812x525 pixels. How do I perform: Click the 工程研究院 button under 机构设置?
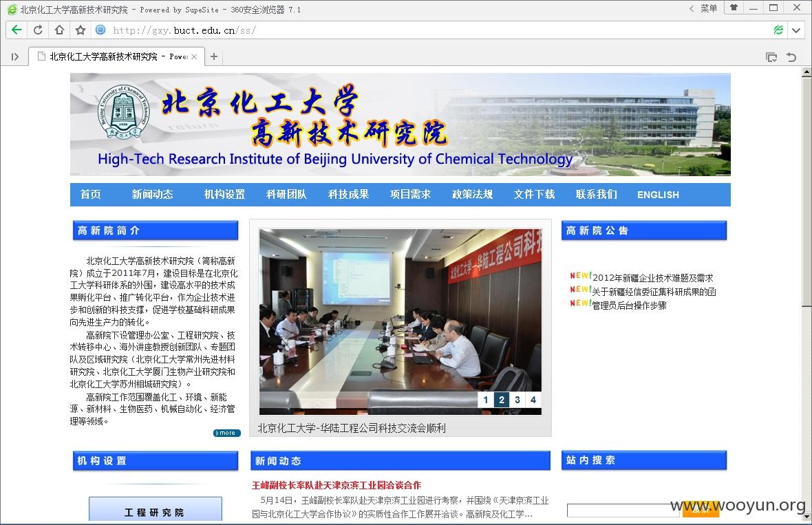pos(156,509)
